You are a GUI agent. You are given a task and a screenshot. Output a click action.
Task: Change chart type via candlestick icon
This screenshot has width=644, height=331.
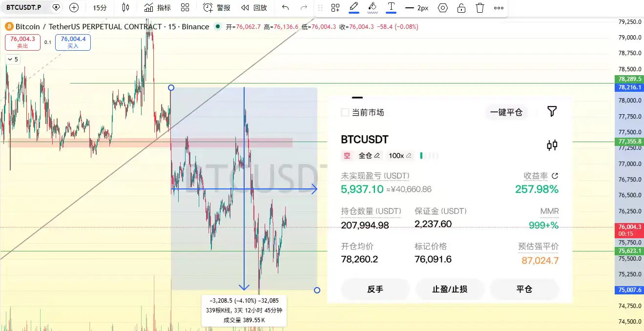(x=126, y=7)
